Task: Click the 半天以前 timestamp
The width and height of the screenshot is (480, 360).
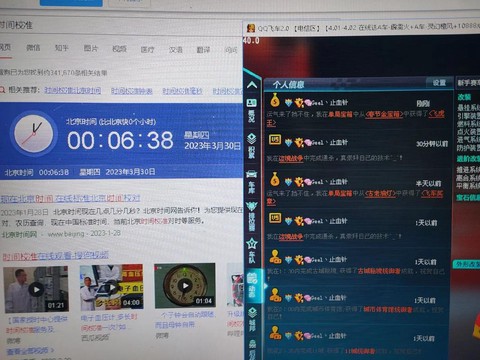Action: [x=428, y=183]
